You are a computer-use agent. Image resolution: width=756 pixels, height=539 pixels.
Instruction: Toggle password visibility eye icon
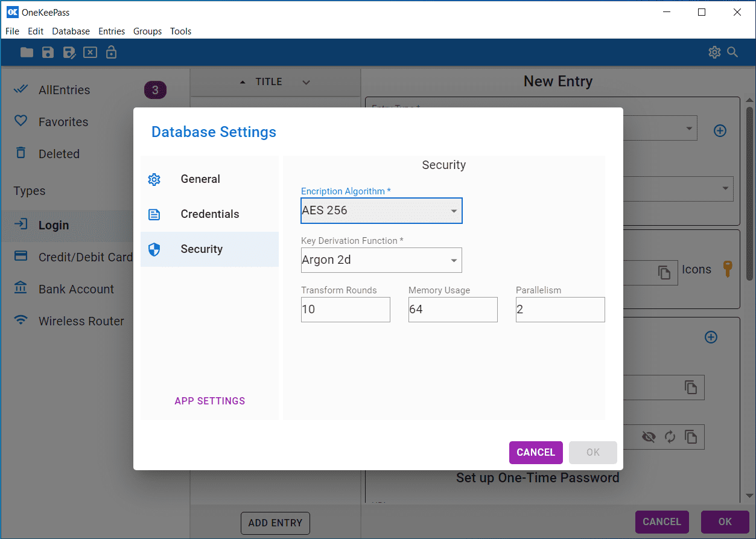point(649,437)
